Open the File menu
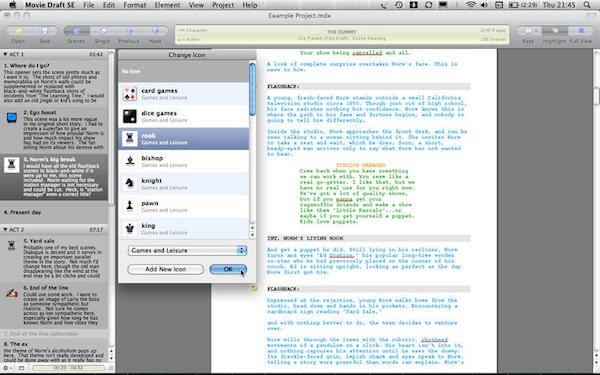Viewport: 600px width, 375px height. (x=89, y=5)
